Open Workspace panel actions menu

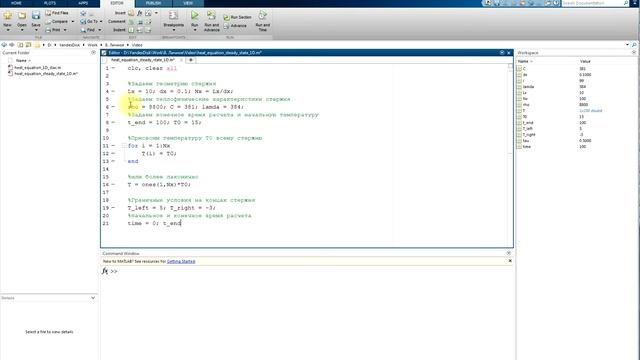[634, 53]
